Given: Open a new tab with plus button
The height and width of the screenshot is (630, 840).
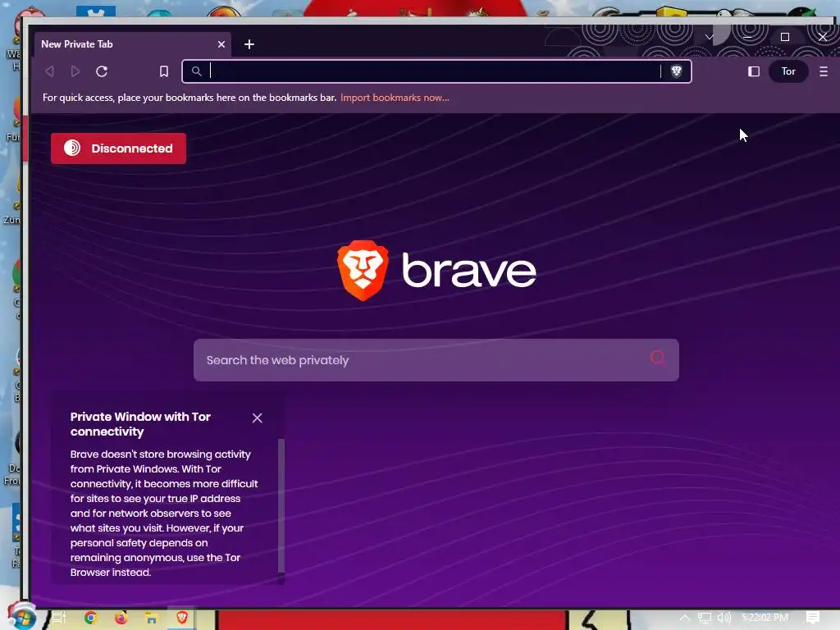Looking at the screenshot, I should [249, 44].
